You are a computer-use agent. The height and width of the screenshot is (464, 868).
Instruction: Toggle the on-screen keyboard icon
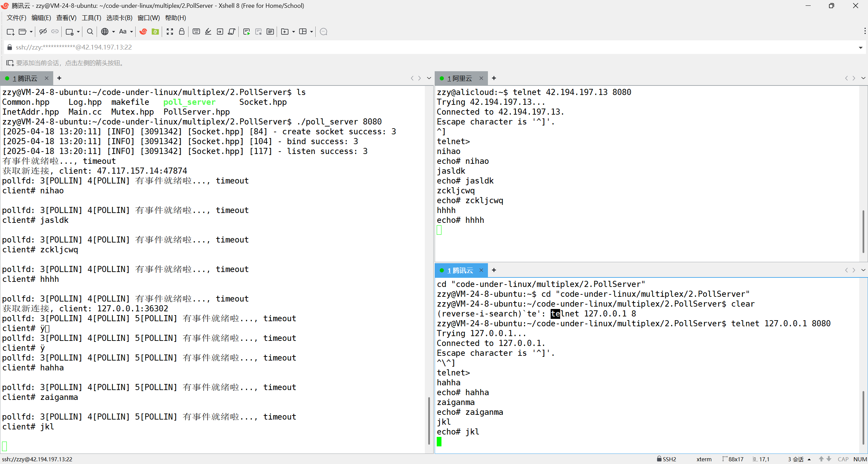click(x=196, y=32)
